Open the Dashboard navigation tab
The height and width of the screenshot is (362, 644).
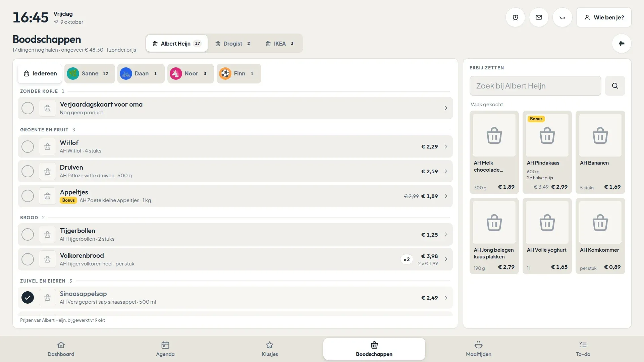(x=61, y=349)
